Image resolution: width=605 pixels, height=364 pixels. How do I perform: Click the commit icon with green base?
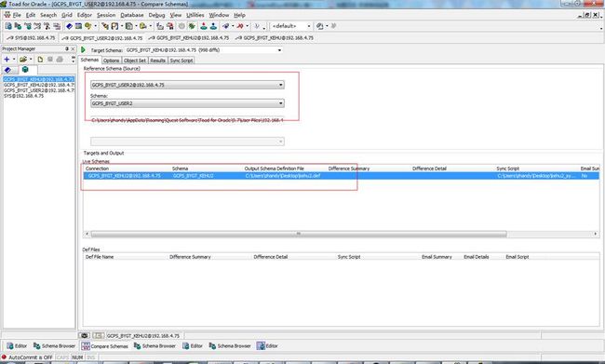(x=204, y=26)
